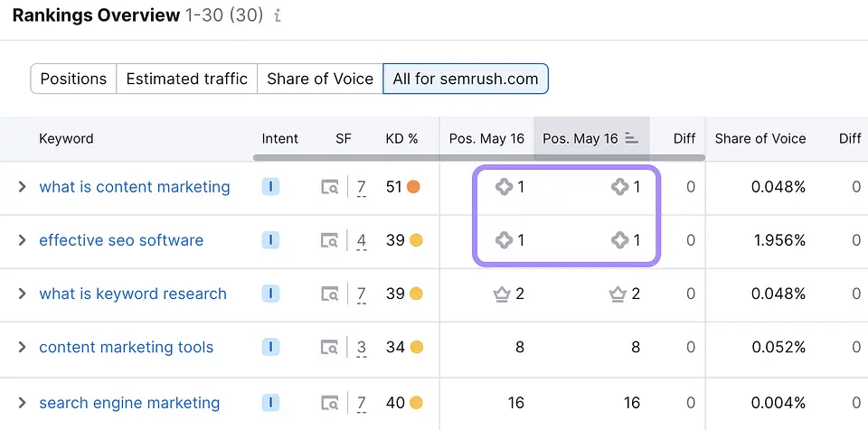Click the sort icon on Pos. May 16 column
The image size is (868, 430).
pos(632,138)
